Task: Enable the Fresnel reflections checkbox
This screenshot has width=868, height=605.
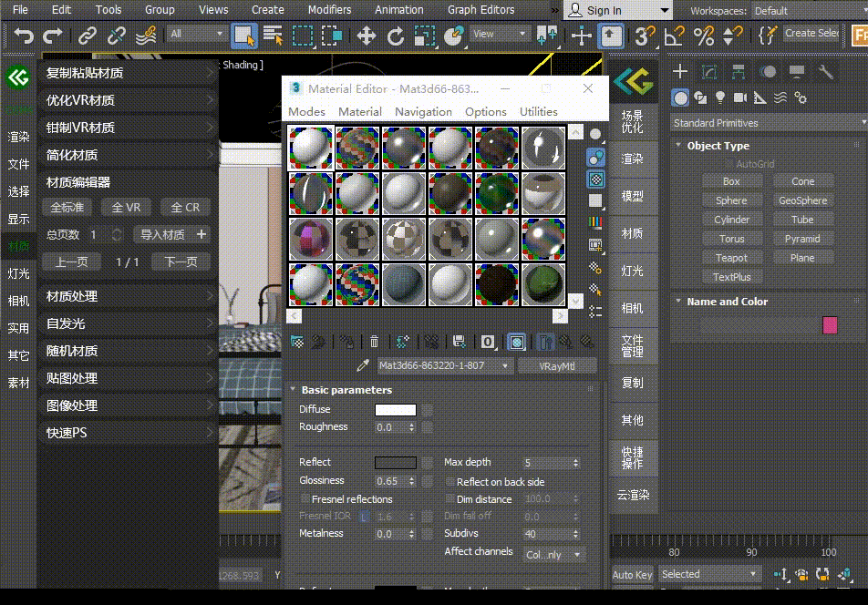Action: point(305,499)
